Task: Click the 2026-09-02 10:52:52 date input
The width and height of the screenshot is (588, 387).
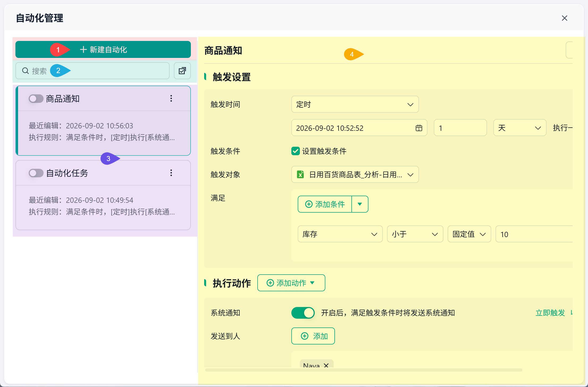Action: click(x=359, y=128)
